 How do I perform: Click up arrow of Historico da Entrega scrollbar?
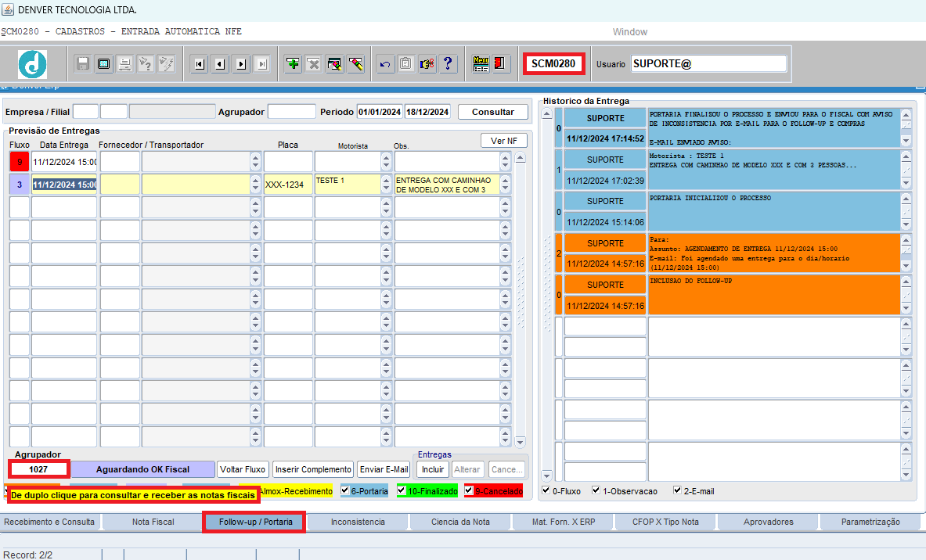(547, 114)
